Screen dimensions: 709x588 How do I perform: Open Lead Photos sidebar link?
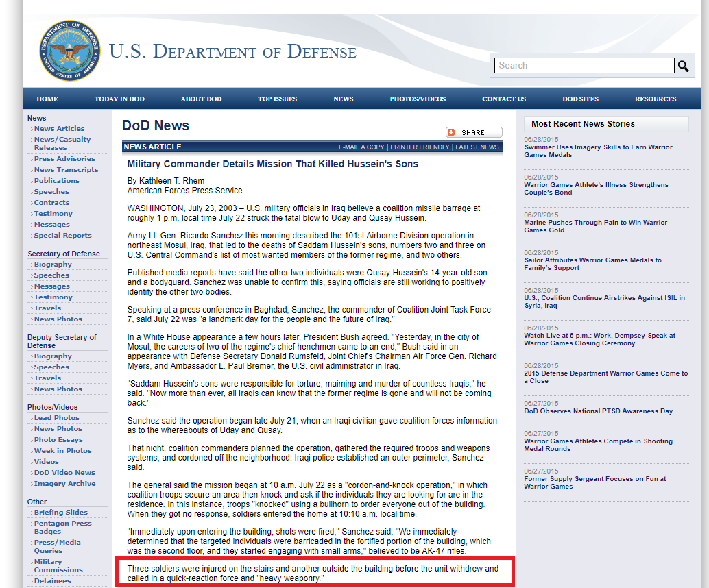(x=56, y=417)
